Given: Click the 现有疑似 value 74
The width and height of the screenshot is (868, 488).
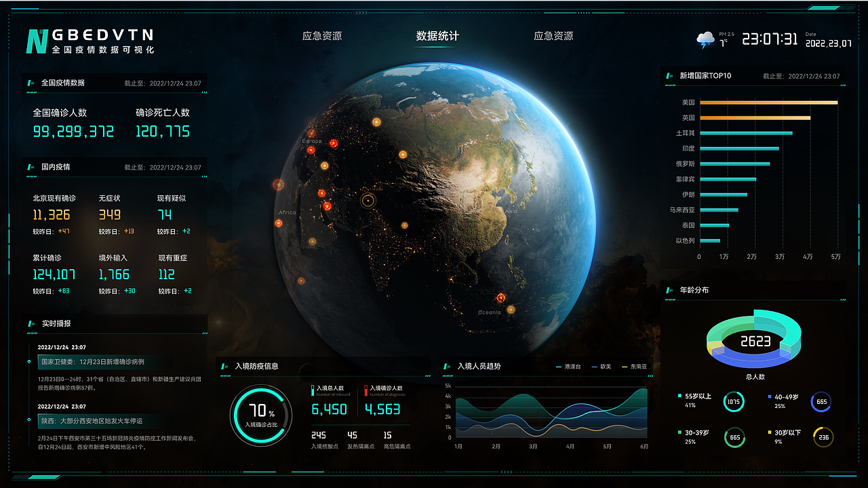Looking at the screenshot, I should [x=165, y=215].
